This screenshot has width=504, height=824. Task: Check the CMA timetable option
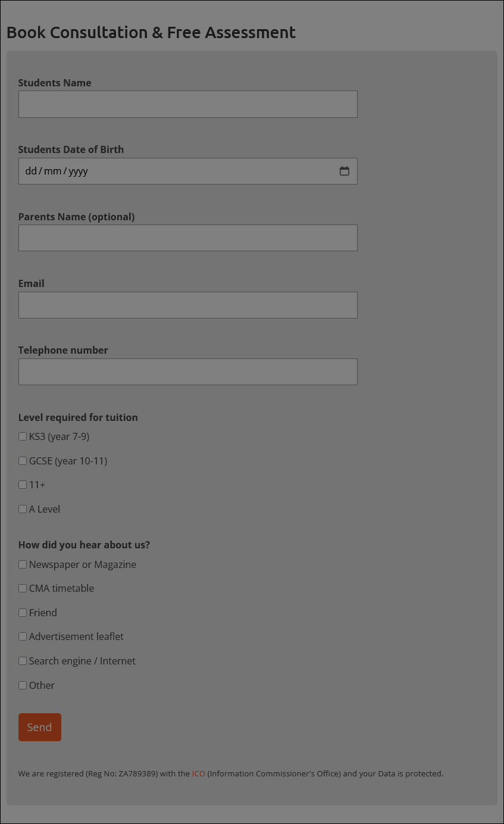pos(23,588)
